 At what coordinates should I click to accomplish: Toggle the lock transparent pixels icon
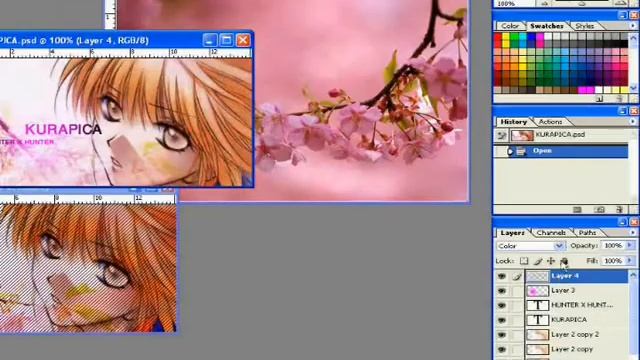[524, 261]
